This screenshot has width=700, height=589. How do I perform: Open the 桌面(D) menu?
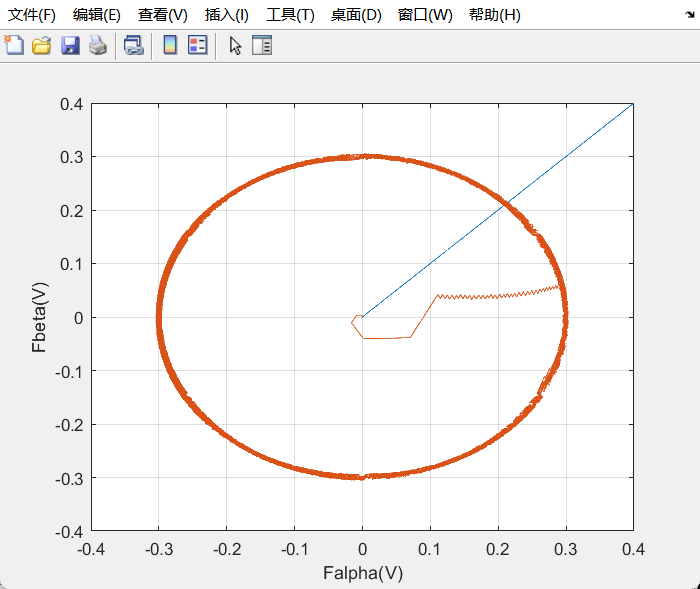point(356,15)
